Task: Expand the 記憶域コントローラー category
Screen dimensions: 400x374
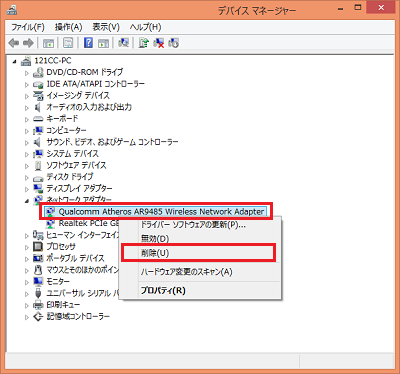Action: [x=27, y=317]
